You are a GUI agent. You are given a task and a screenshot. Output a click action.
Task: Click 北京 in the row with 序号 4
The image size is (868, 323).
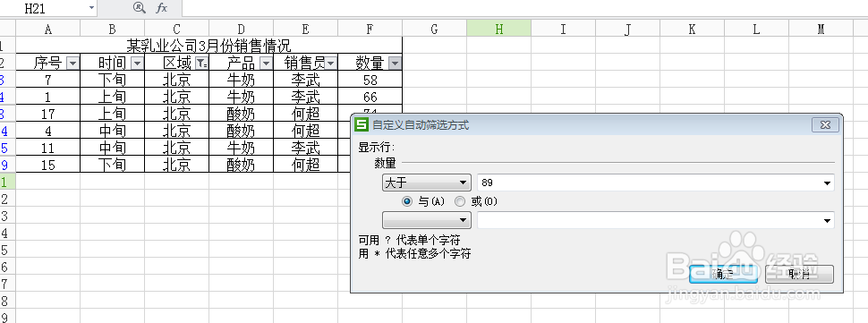(177, 132)
